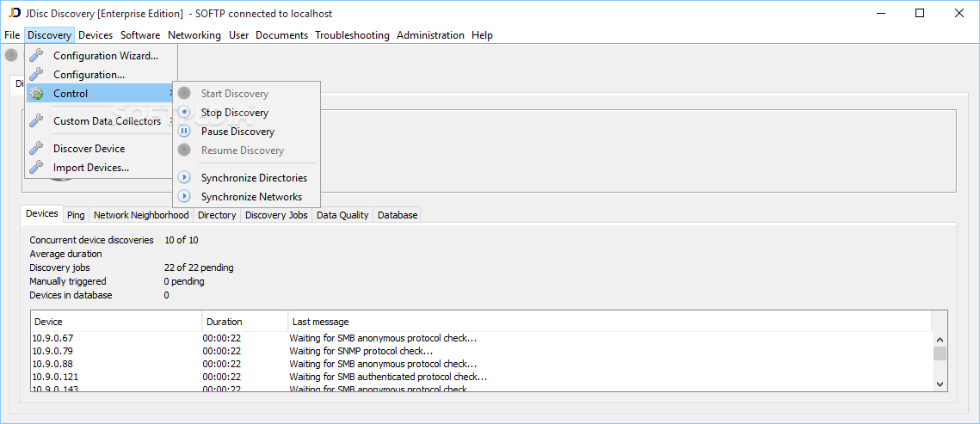Click the scroll down arrow of device list
The width and height of the screenshot is (980, 424).
click(940, 384)
